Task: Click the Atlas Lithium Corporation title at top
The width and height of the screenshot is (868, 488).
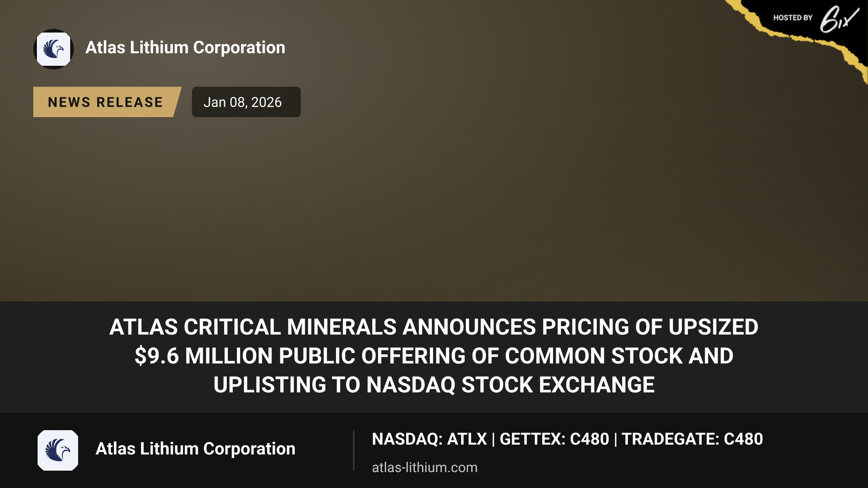Action: (x=185, y=48)
